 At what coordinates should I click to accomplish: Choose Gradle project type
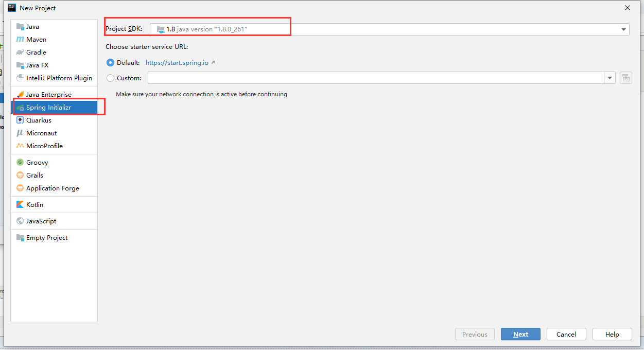54,52
